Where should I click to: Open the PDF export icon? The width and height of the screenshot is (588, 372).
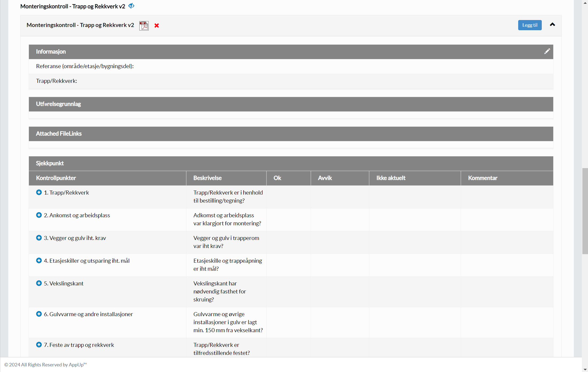click(144, 26)
